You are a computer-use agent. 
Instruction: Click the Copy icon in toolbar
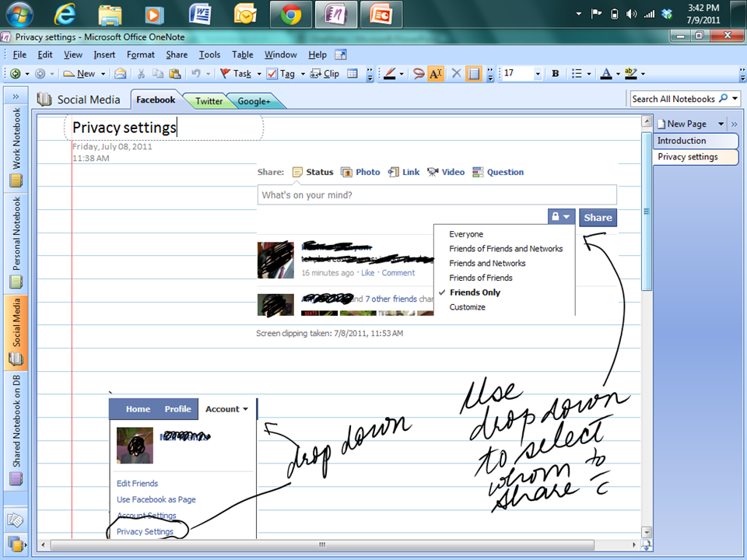click(158, 73)
